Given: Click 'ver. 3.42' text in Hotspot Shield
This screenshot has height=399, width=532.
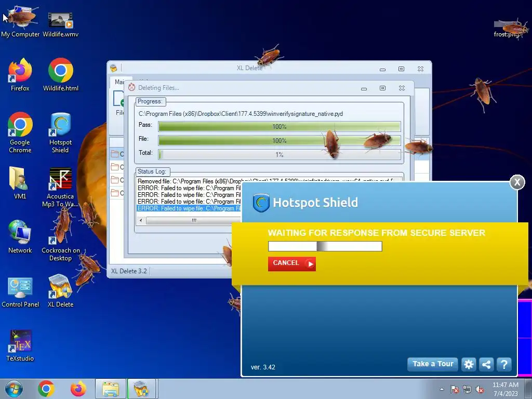Looking at the screenshot, I should pos(263,367).
